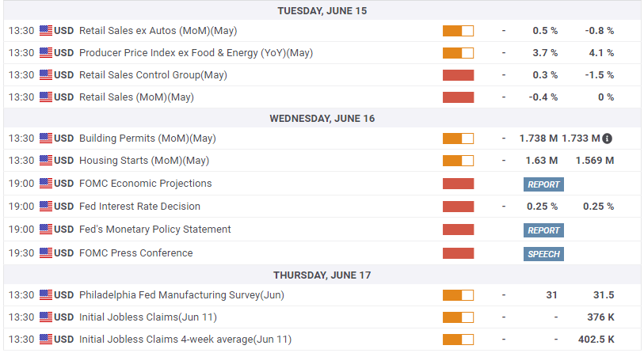Click the volatility indicator for Retail Sales ex Autos
The image size is (644, 353).
click(x=458, y=31)
